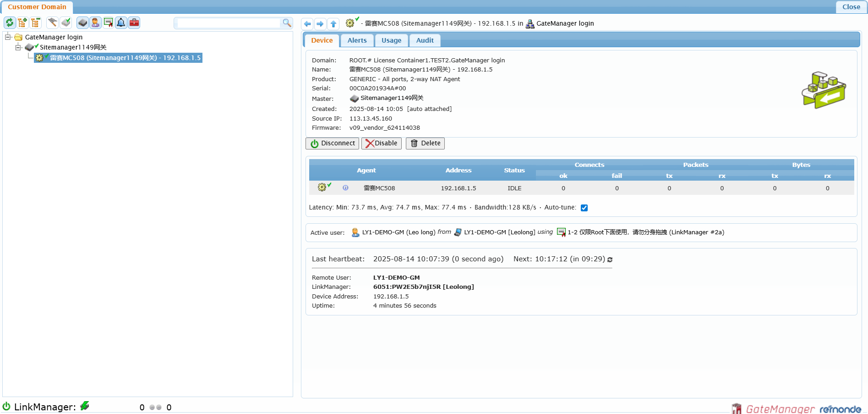Open the Audit tab

click(425, 40)
